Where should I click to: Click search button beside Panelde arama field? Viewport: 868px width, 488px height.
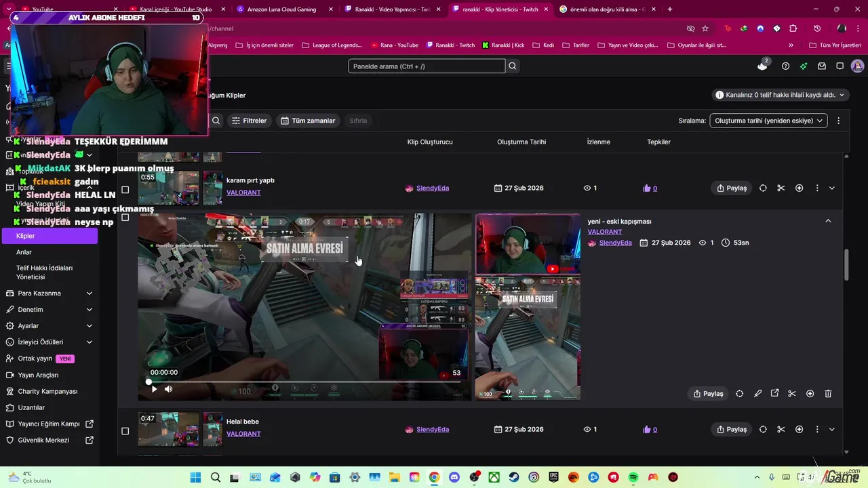tap(513, 66)
